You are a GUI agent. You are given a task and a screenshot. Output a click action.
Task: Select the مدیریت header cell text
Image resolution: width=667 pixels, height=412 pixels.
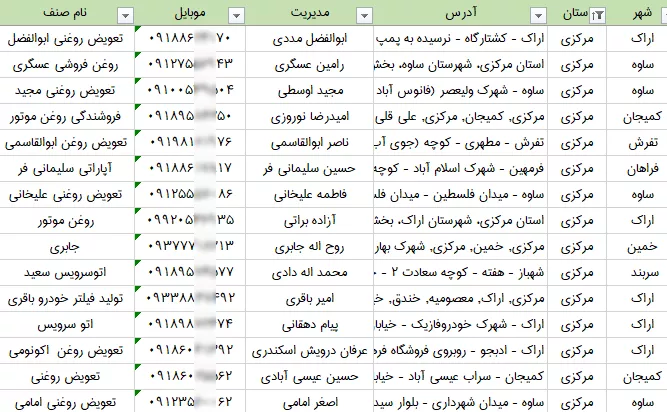pos(310,13)
